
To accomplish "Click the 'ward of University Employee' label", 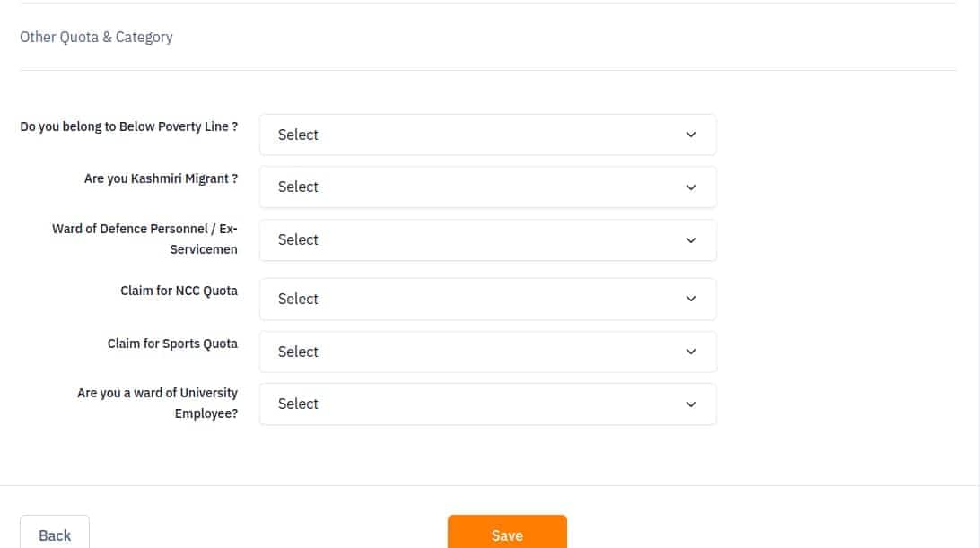I will click(158, 403).
